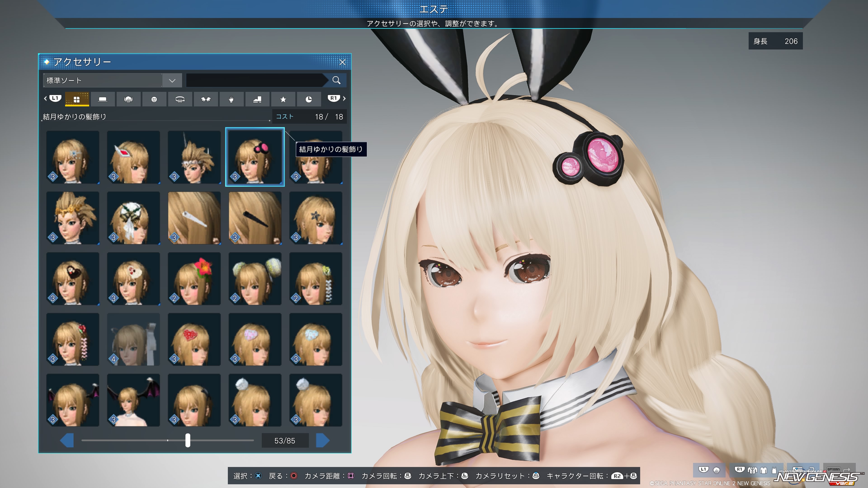Filter by recent using clock icon

309,99
